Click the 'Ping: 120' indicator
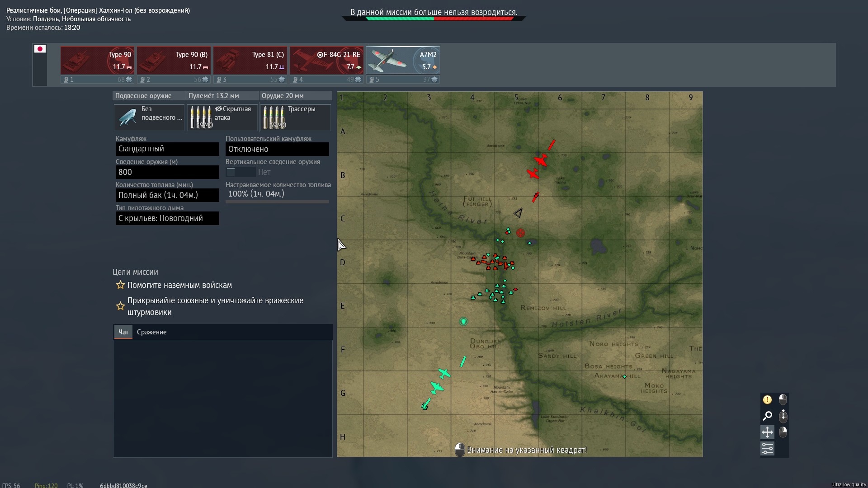Image resolution: width=868 pixels, height=488 pixels. 46,485
